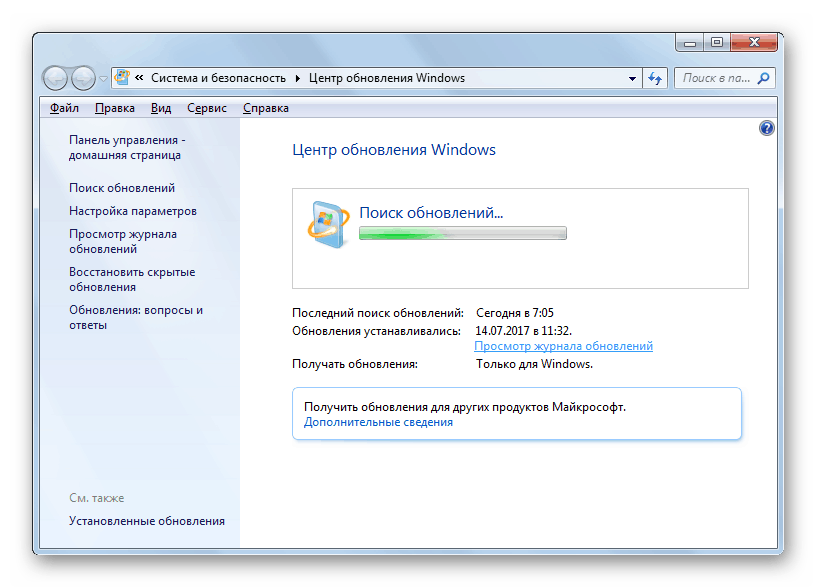Click the Windows Update shield icon
Viewport: 817px width, 588px height.
coord(328,224)
